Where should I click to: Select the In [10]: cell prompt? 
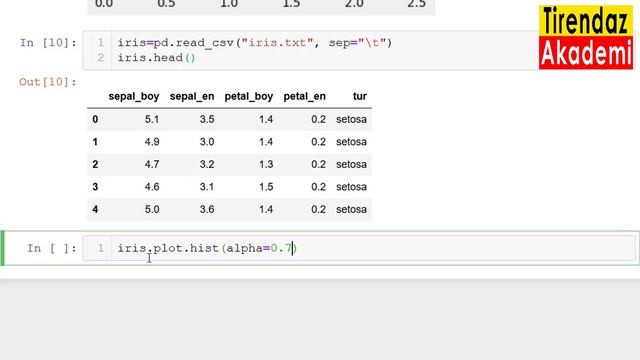point(48,42)
